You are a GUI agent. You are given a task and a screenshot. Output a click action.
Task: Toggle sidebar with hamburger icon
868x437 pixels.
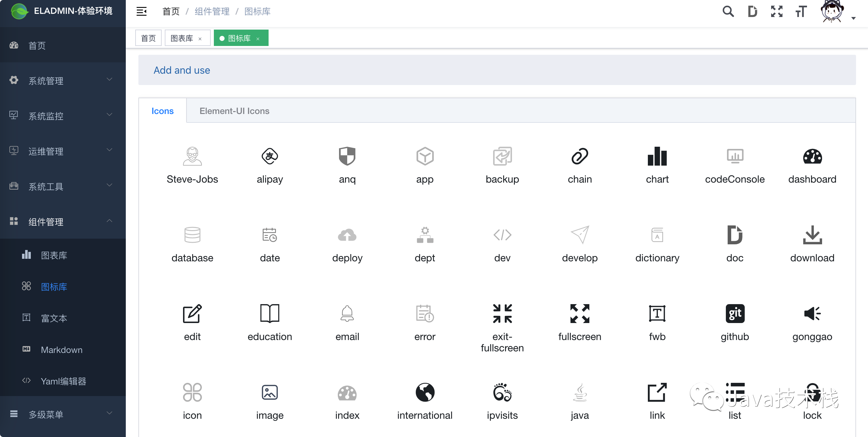pyautogui.click(x=142, y=11)
